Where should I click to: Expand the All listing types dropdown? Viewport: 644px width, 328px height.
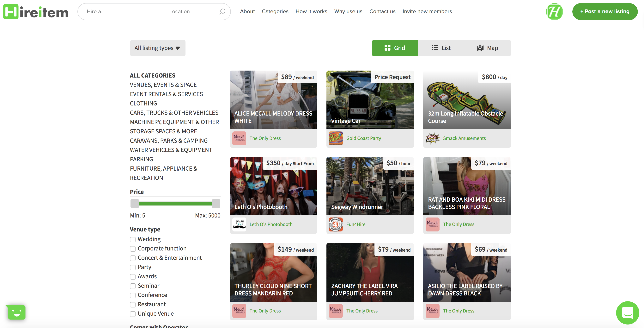[x=157, y=48]
